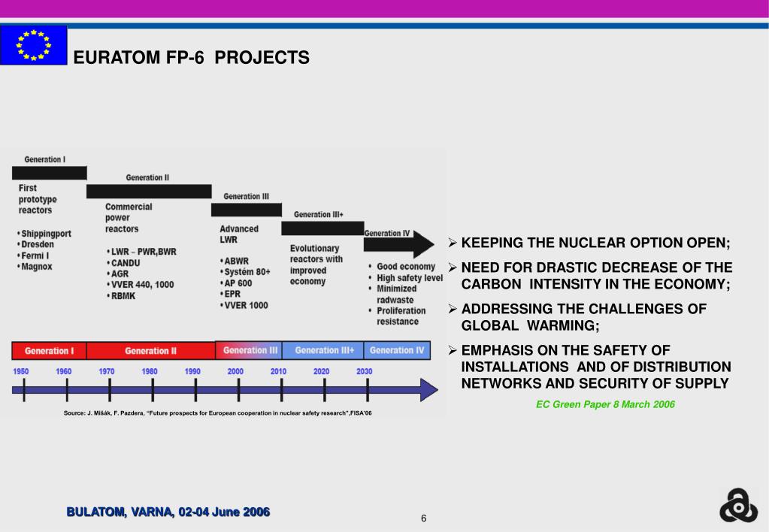Click the Generation III+ heading above black bar
Viewport: 769px width, 532px height.
[318, 214]
